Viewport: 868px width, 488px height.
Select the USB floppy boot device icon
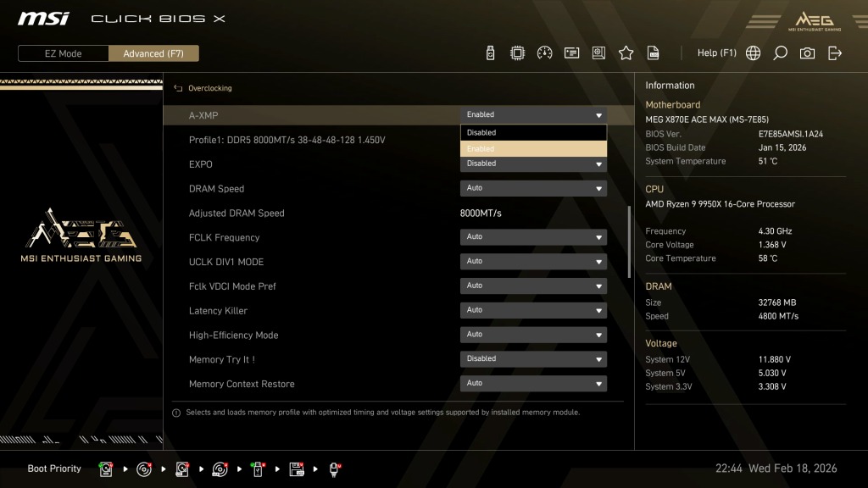click(x=296, y=469)
